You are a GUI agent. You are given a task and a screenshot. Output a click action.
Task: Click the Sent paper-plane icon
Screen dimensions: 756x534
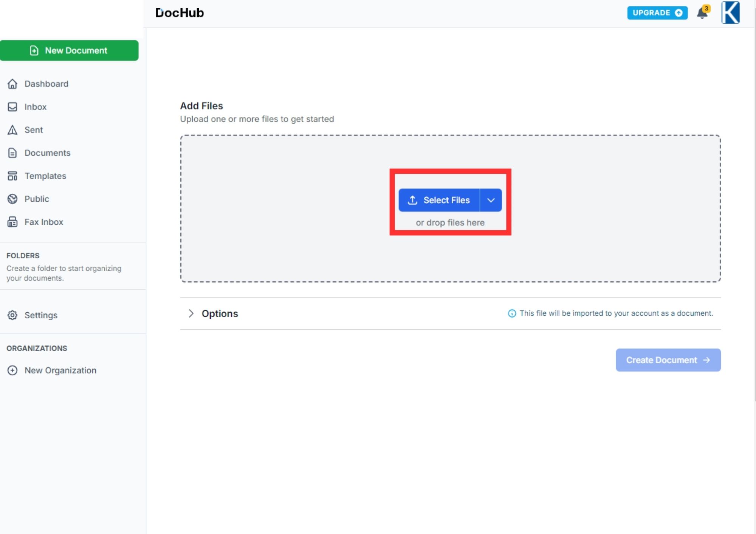pos(12,130)
